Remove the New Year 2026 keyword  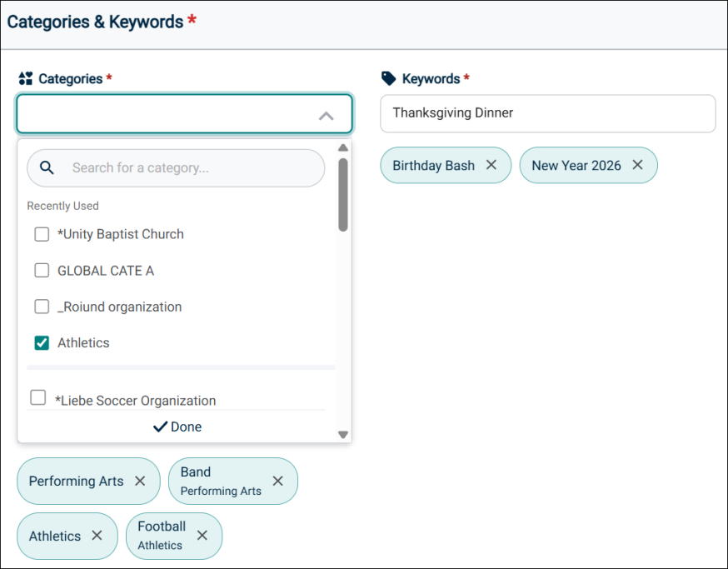[x=637, y=165]
